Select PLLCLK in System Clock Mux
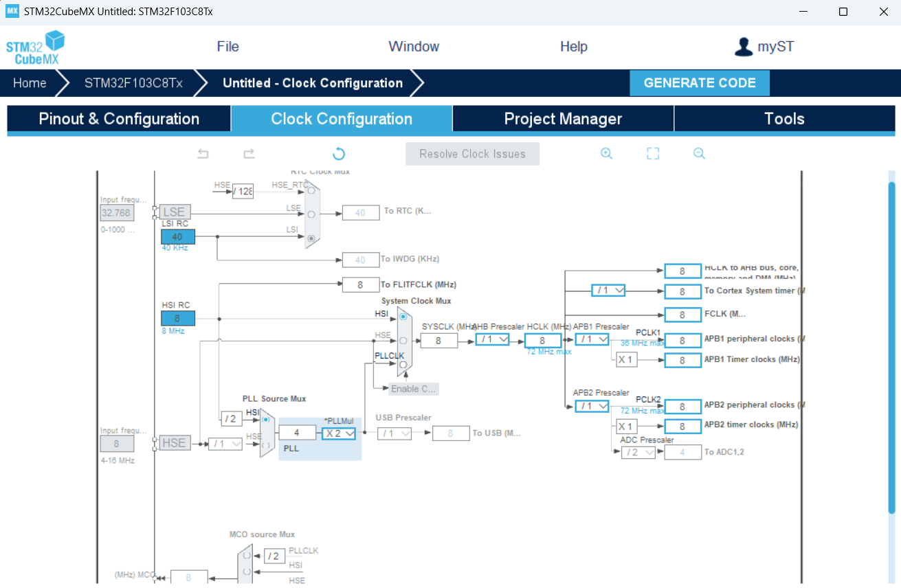 click(x=403, y=364)
